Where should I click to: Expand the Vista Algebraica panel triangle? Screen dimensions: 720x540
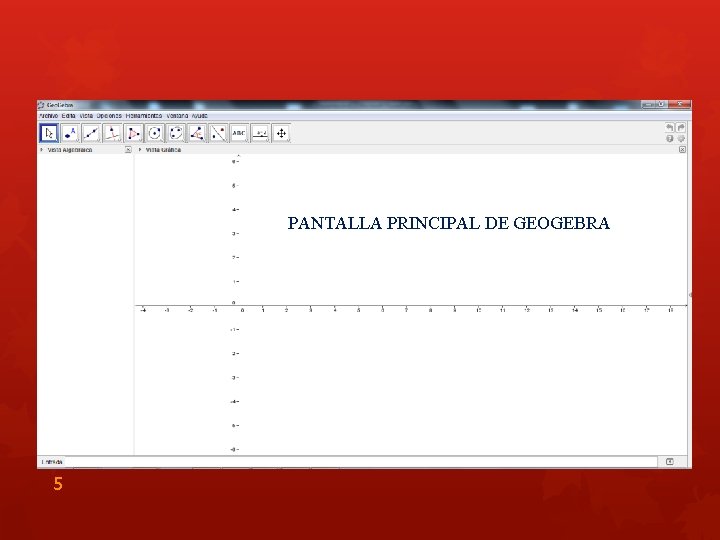(41, 150)
